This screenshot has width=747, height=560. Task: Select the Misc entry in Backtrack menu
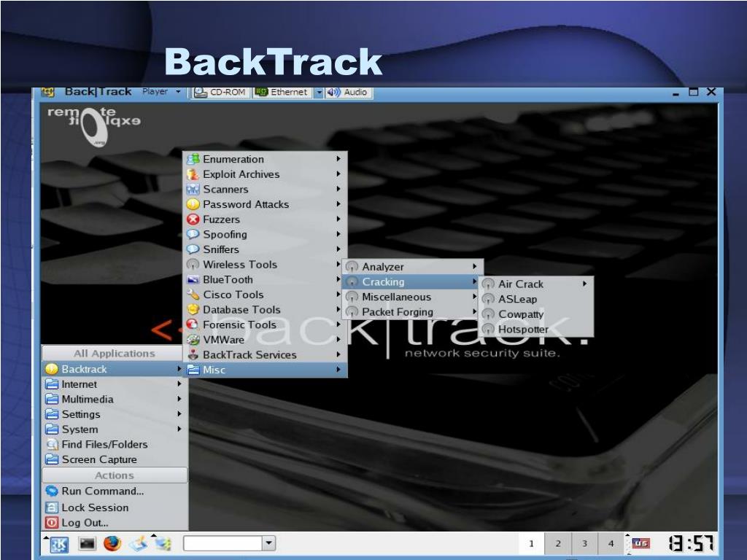click(x=265, y=370)
